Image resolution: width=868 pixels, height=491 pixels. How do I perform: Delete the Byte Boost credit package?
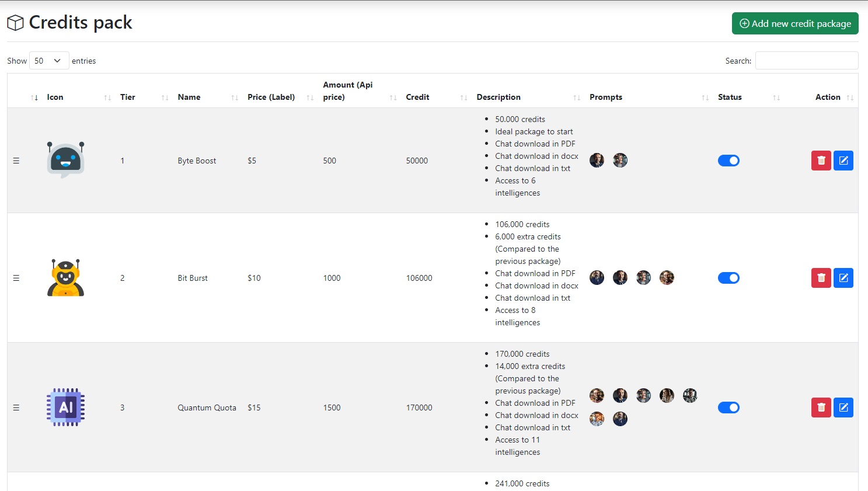(x=821, y=161)
